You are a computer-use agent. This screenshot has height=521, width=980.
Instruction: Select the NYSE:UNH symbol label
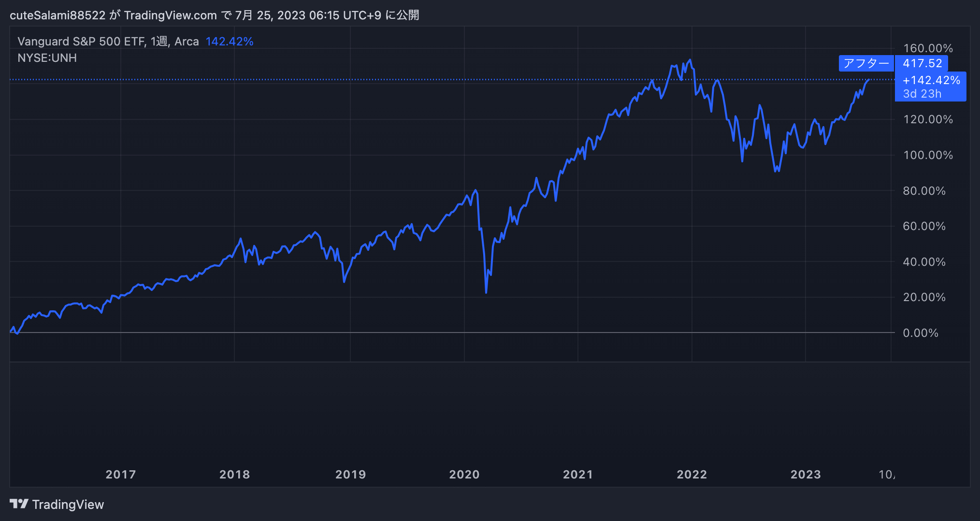tap(47, 58)
